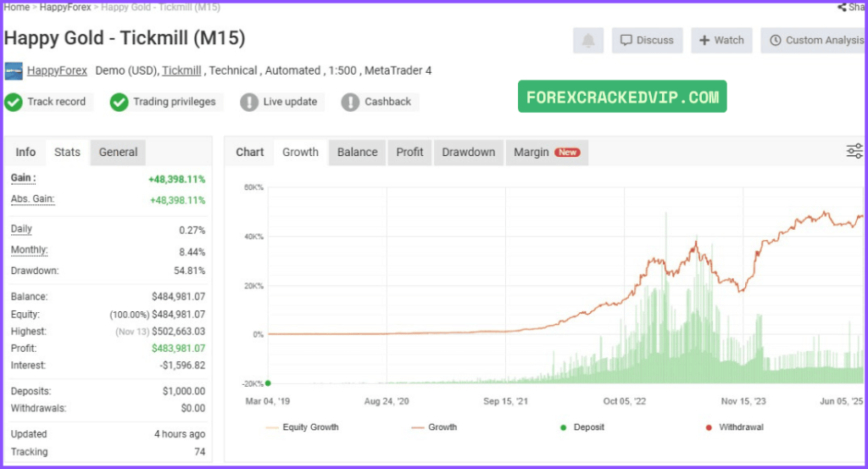868x469 pixels.
Task: Click the Interest -$1,596.82 value
Action: (x=182, y=366)
